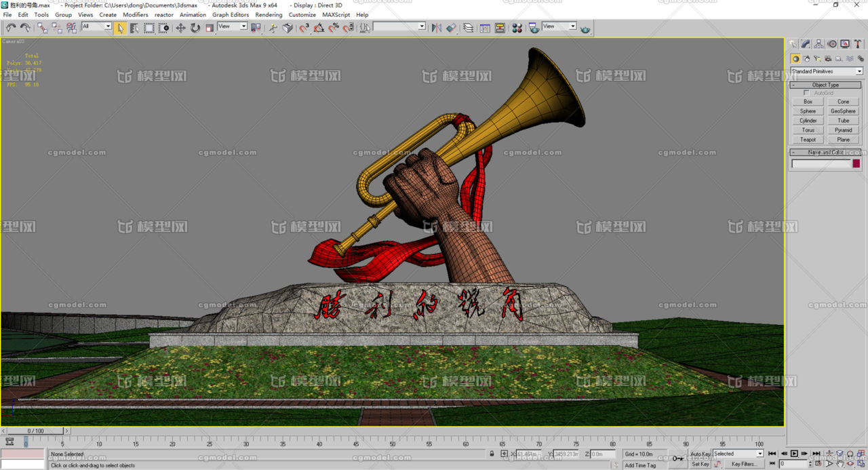Viewport: 868px width, 470px height.
Task: Open the Named Selection Sets dropdown
Action: [399, 26]
